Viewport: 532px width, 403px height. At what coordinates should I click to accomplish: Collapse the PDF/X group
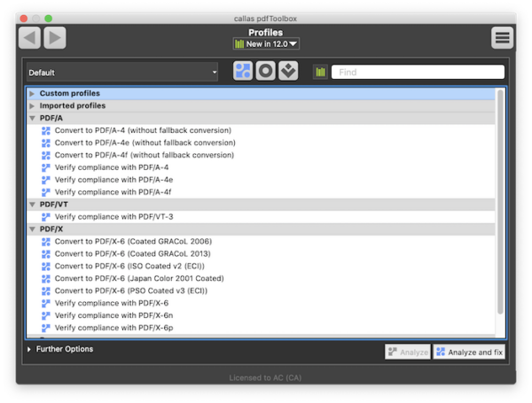[32, 229]
